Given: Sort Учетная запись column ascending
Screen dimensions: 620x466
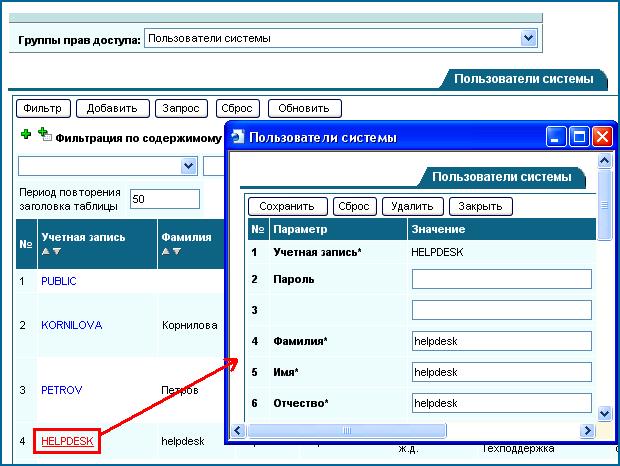Looking at the screenshot, I should (46, 251).
